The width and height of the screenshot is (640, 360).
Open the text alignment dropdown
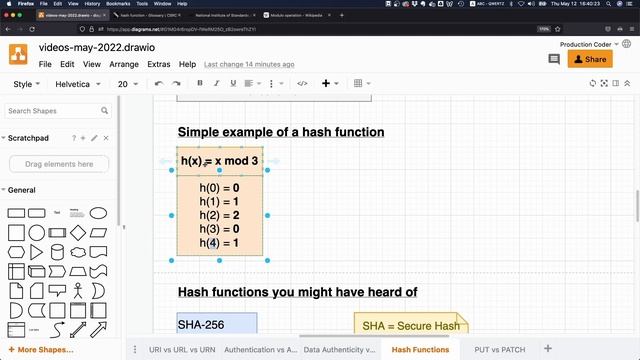252,84
